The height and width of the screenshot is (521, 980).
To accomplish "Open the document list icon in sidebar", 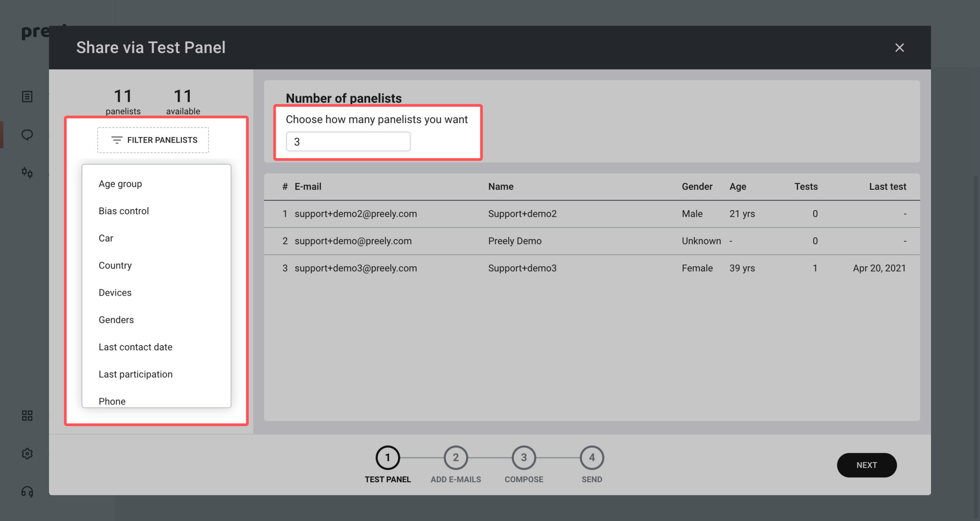I will click(x=27, y=96).
